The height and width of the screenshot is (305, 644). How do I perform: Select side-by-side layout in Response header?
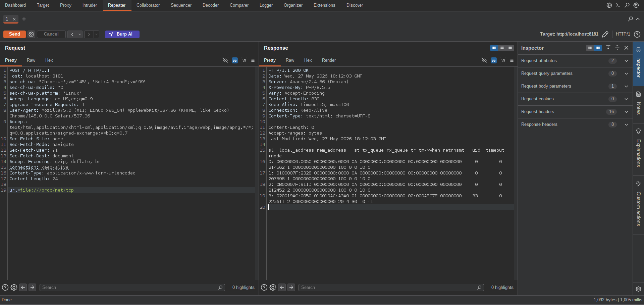(494, 48)
